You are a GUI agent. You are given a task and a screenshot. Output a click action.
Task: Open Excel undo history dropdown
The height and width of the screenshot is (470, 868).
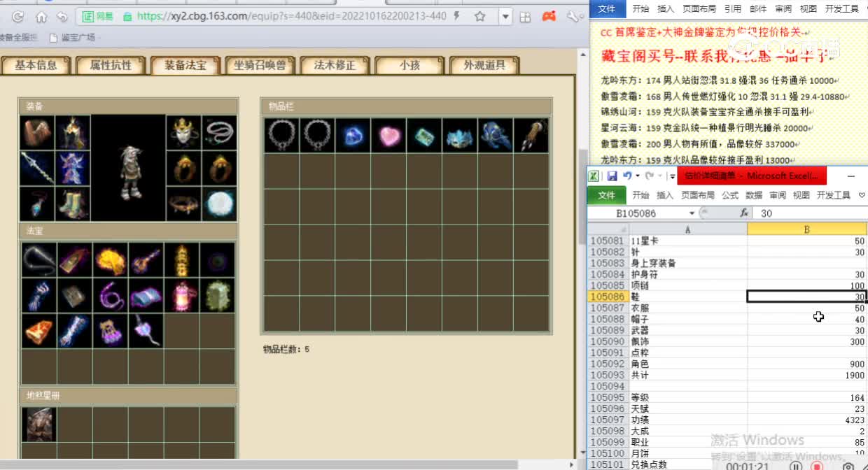coord(637,176)
